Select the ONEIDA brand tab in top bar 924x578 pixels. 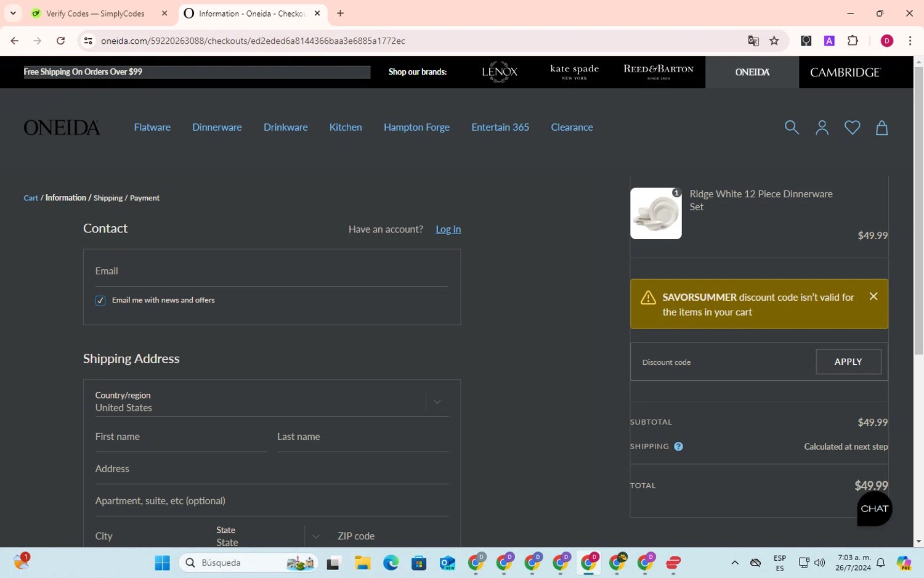pyautogui.click(x=752, y=72)
